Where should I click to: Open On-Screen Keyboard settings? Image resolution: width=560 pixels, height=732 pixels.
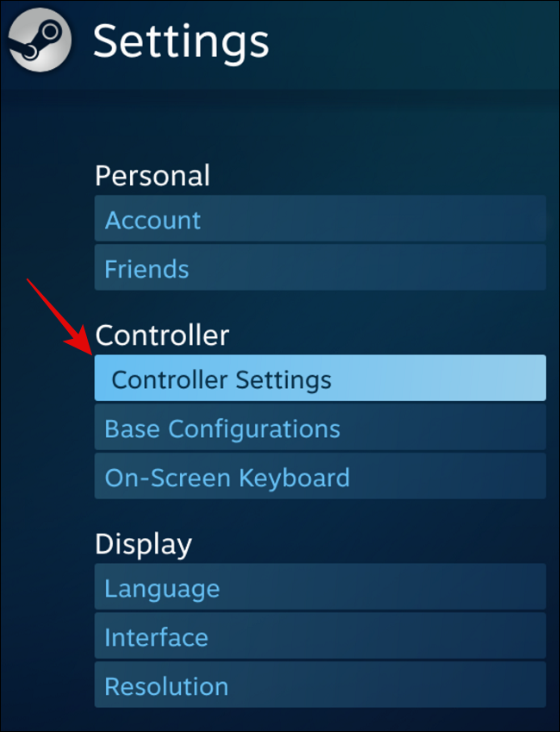[x=320, y=476]
